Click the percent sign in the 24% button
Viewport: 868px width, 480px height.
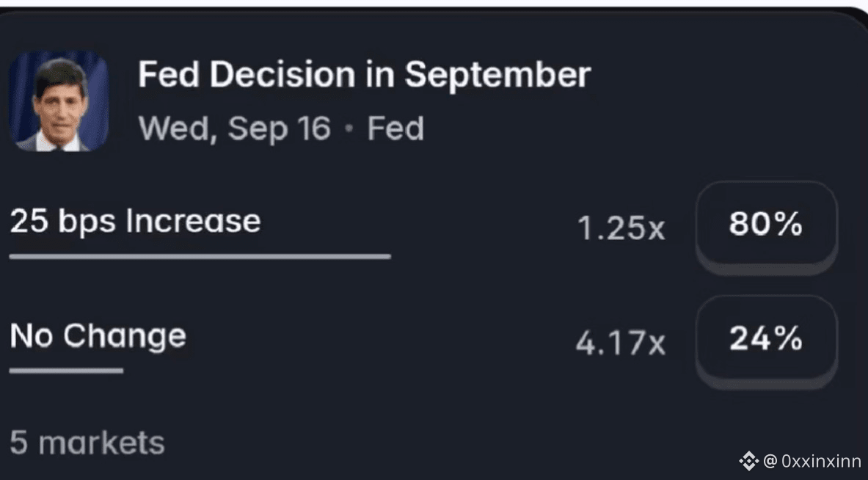(788, 338)
